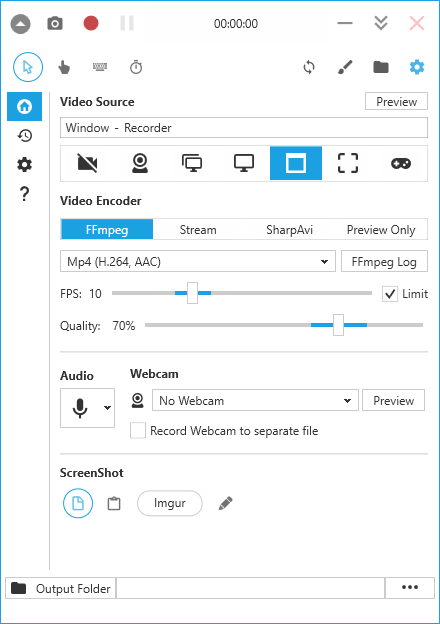The image size is (440, 624).
Task: Select full screen all monitors source
Action: tap(192, 163)
